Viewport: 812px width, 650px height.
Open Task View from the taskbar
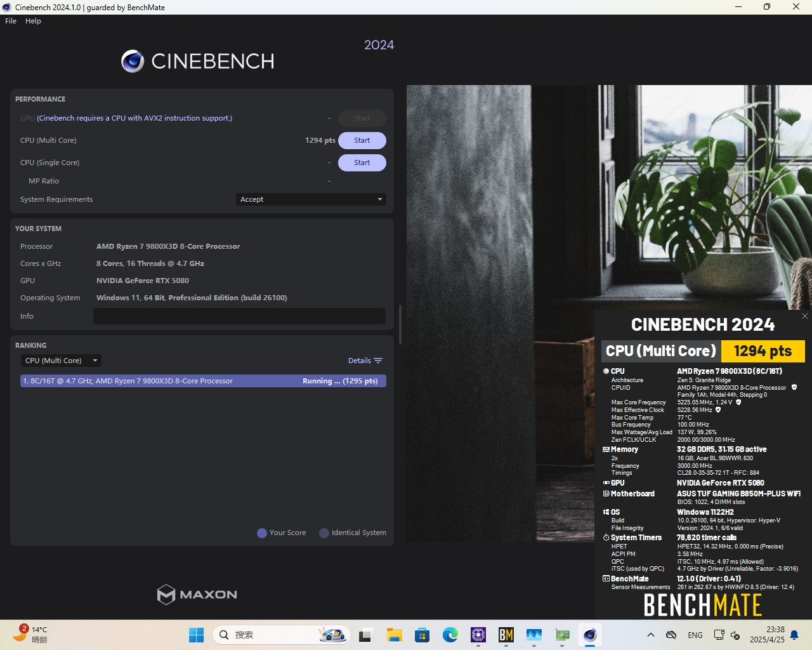pyautogui.click(x=366, y=635)
